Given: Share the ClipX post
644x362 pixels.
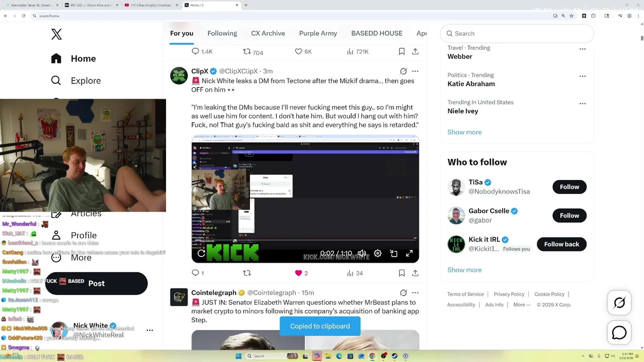Looking at the screenshot, I should click(415, 273).
